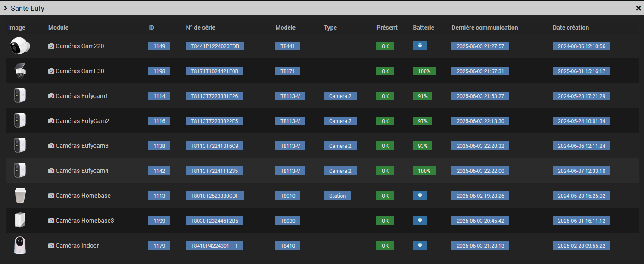Sort by Dernière communication column header

485,28
